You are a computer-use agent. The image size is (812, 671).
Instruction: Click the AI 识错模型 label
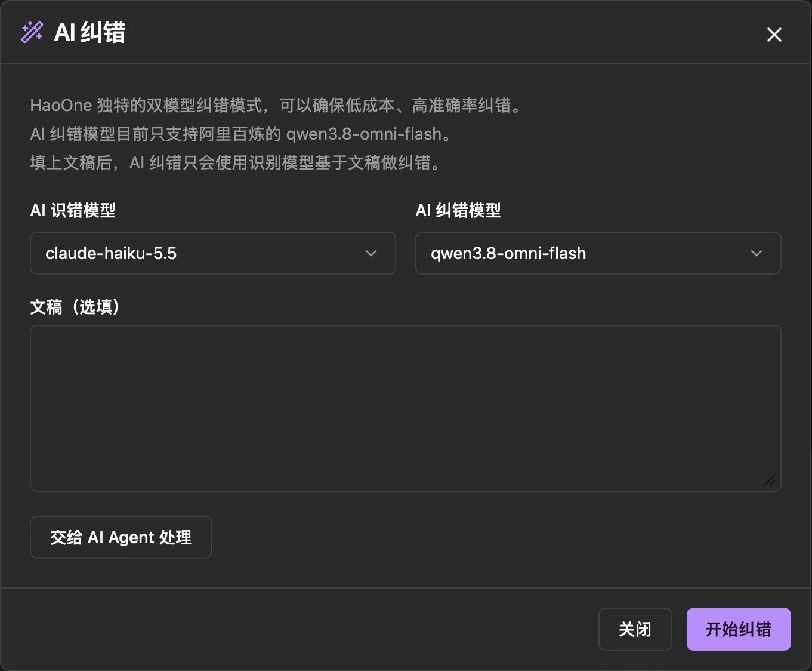pyautogui.click(x=73, y=210)
